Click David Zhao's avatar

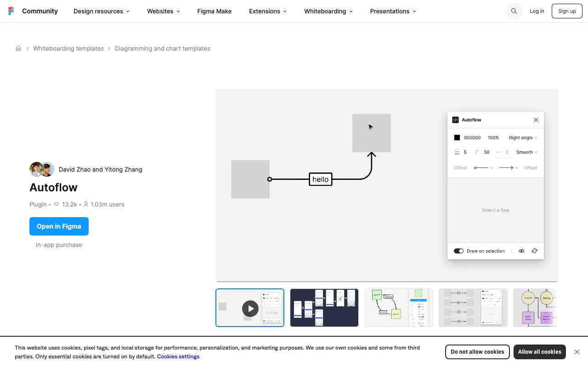point(36,169)
